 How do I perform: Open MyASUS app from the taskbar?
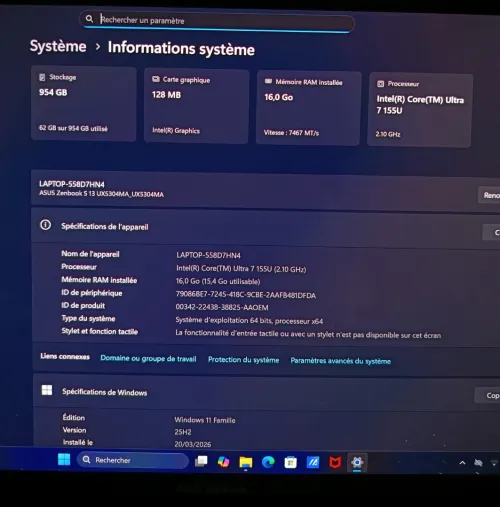(313, 462)
